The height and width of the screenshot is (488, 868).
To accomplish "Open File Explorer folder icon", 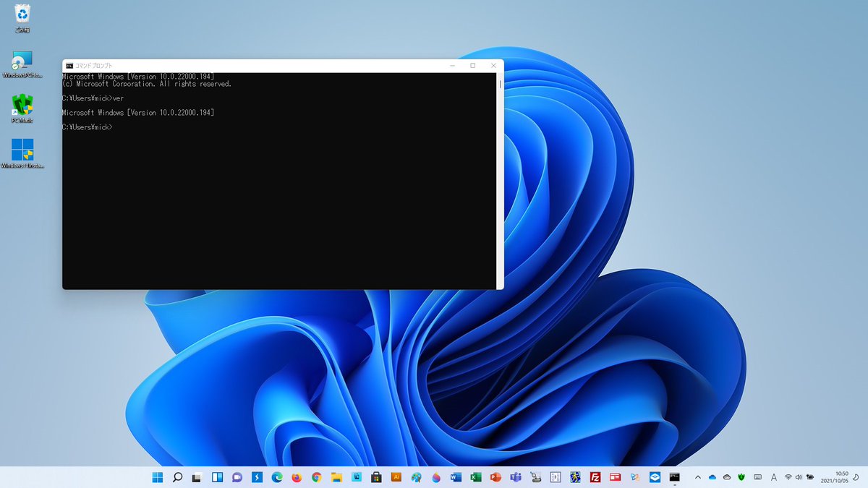I will pyautogui.click(x=336, y=477).
